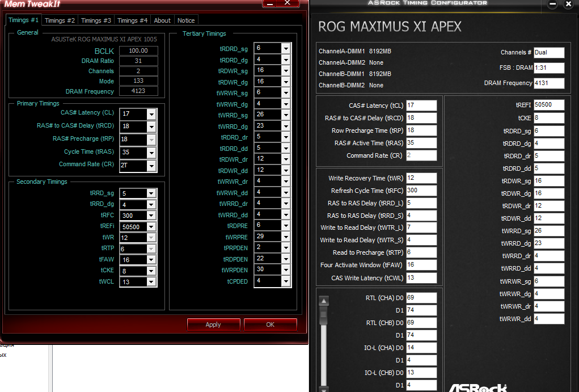Open the tRFC dropdown in Secondary Timings
Viewport: 579px width, 392px height.
tap(151, 216)
